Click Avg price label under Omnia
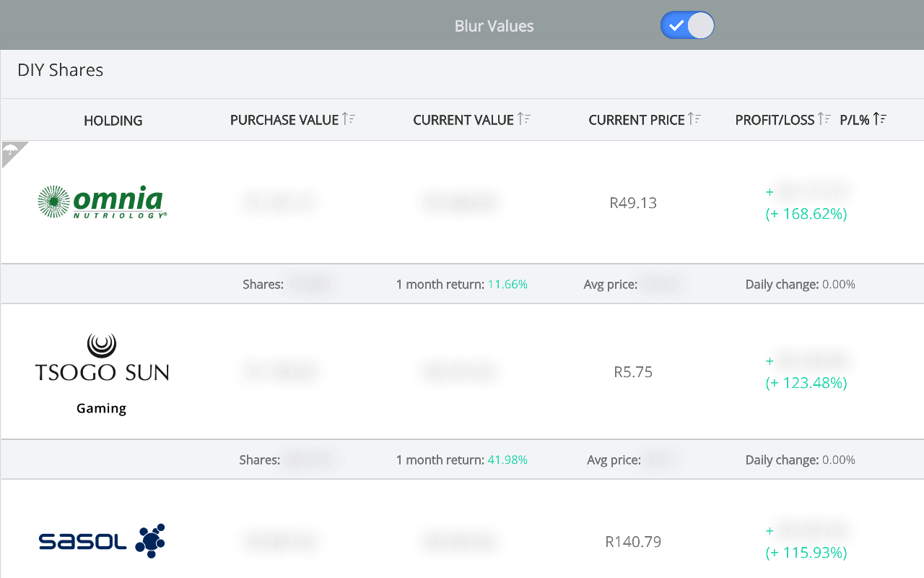Viewport: 924px width, 578px height. click(611, 285)
